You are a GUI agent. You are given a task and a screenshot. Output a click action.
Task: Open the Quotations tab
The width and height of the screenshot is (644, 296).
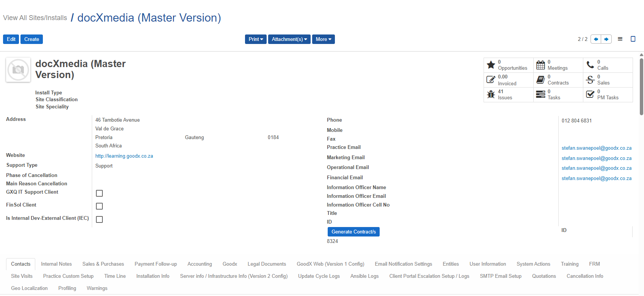pyautogui.click(x=544, y=276)
